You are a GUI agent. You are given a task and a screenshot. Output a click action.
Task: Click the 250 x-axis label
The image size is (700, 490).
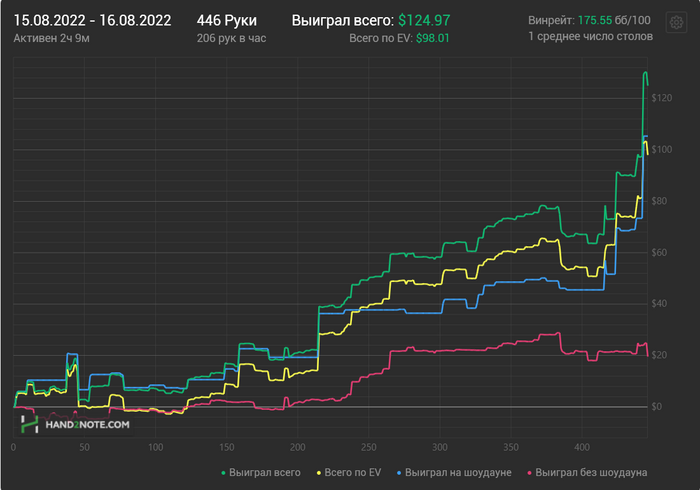point(368,447)
